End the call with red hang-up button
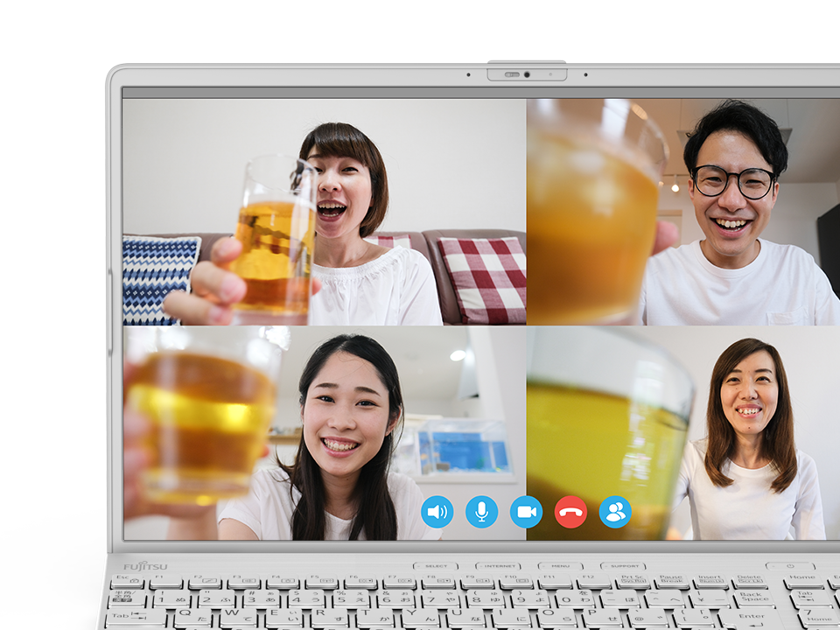Viewport: 840px width, 630px height. (570, 512)
